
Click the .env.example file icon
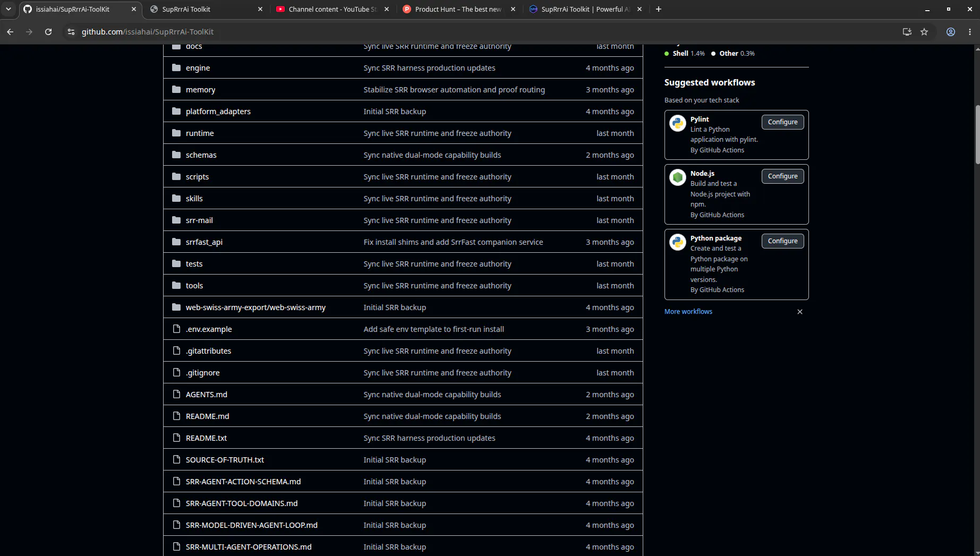point(176,329)
